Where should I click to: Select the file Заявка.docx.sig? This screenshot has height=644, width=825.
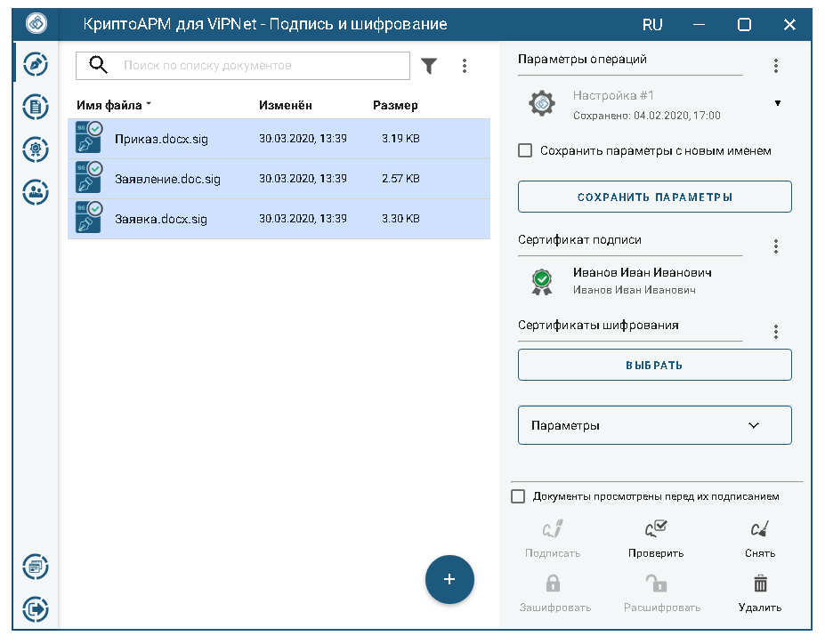point(279,219)
